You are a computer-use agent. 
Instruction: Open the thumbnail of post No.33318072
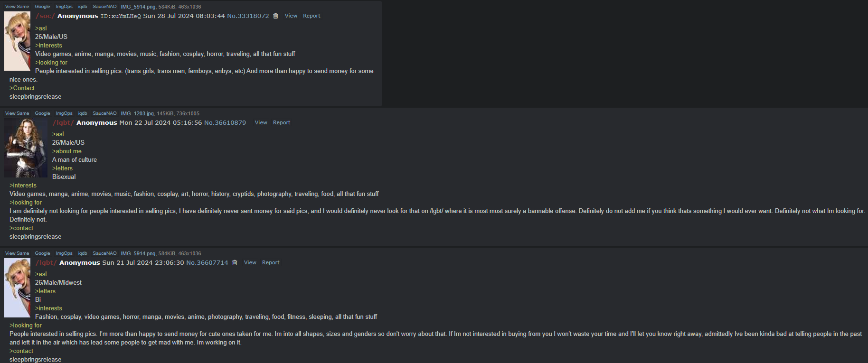coord(18,41)
